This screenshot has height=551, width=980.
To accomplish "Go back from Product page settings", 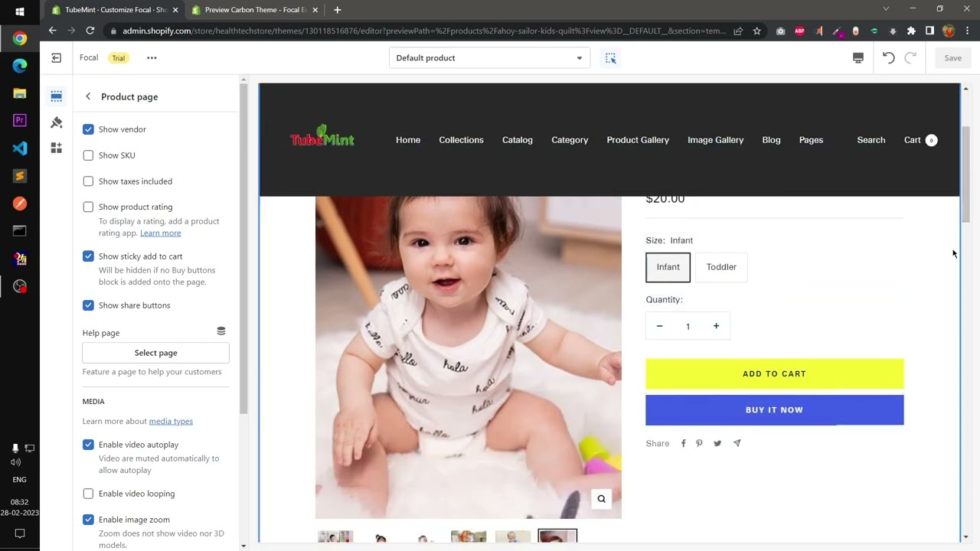I will pyautogui.click(x=88, y=96).
